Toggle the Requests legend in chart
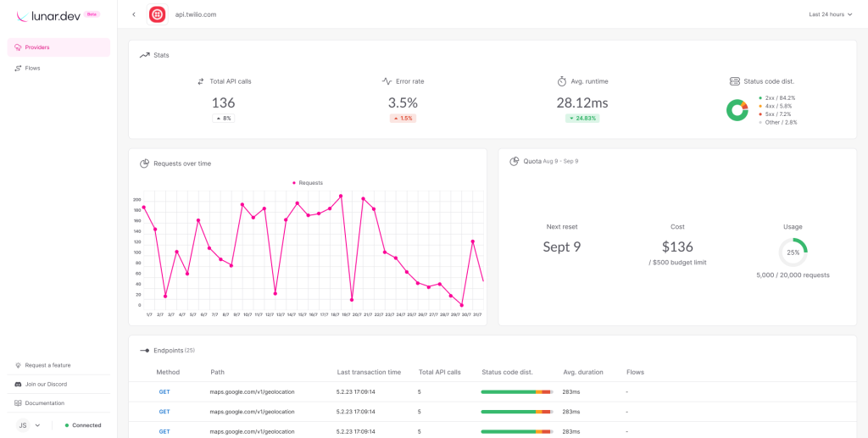The image size is (868, 438). tap(308, 182)
